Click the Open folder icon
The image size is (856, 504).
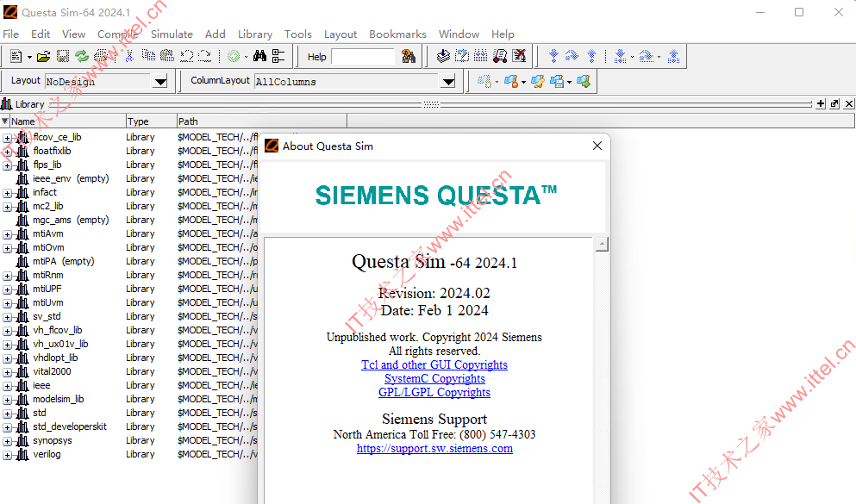pyautogui.click(x=44, y=56)
